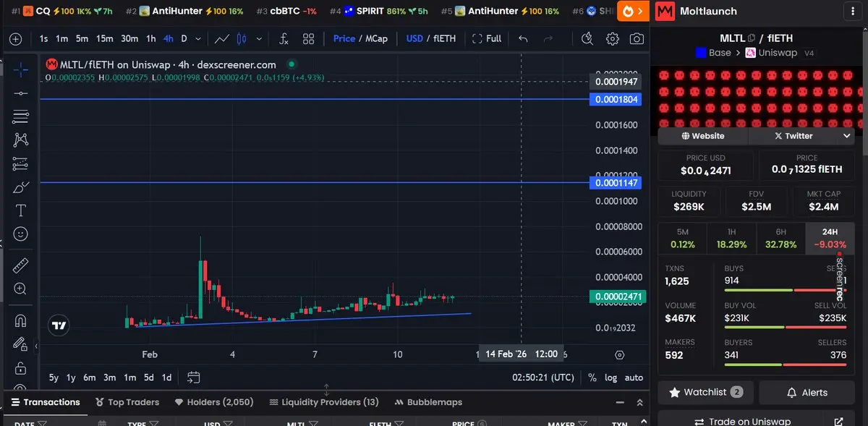The image size is (868, 426).
Task: Open the Fibonacci retracement tool
Action: (x=20, y=116)
